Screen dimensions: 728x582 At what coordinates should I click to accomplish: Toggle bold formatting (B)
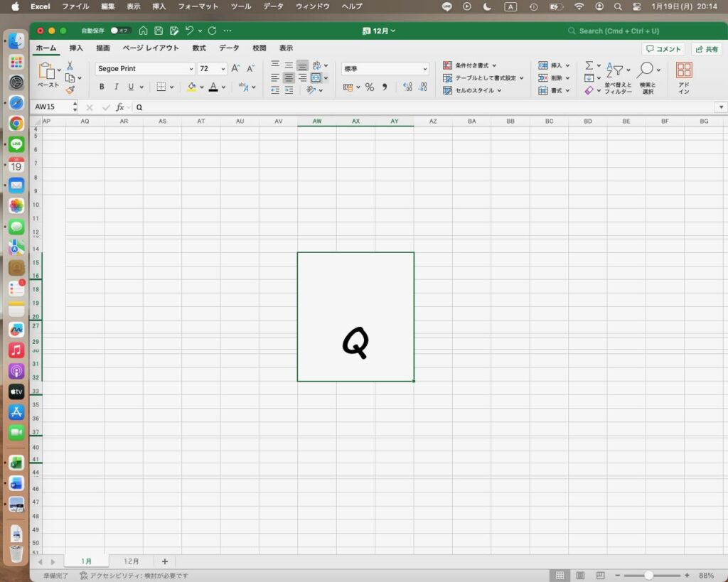click(102, 87)
